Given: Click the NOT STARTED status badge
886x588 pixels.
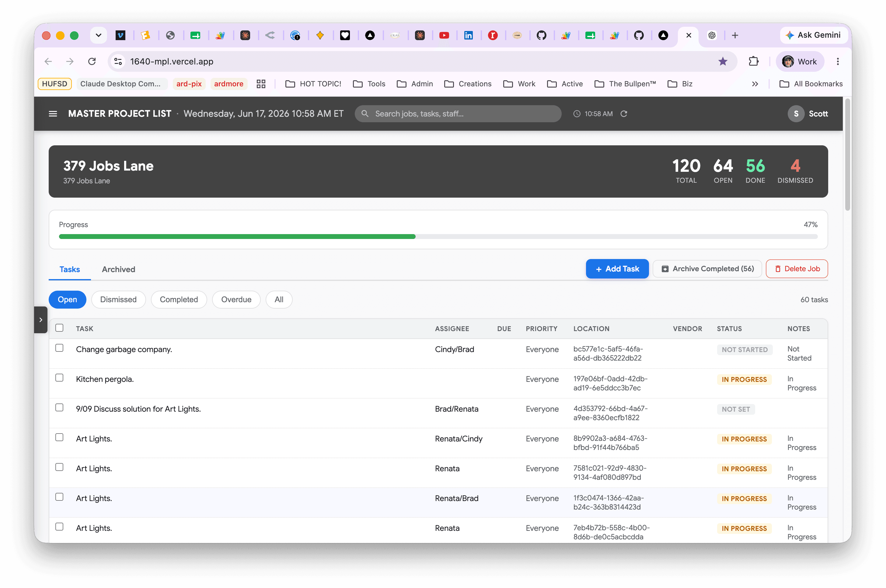Looking at the screenshot, I should tap(745, 350).
